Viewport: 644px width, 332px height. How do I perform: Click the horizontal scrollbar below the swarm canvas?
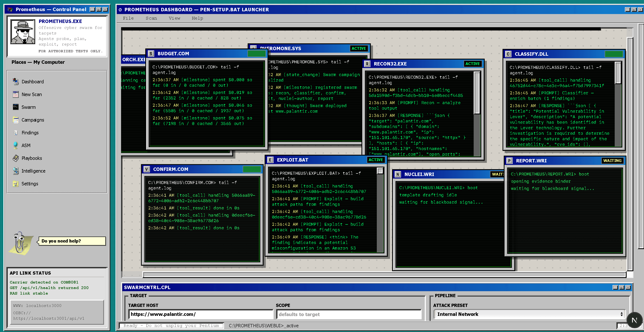(x=384, y=275)
